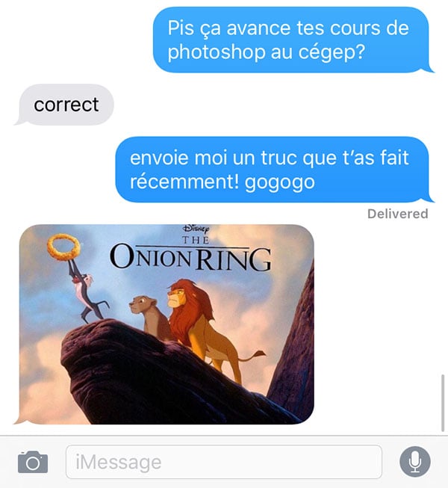Click the word 'gogogo' in blue bubble

click(280, 182)
